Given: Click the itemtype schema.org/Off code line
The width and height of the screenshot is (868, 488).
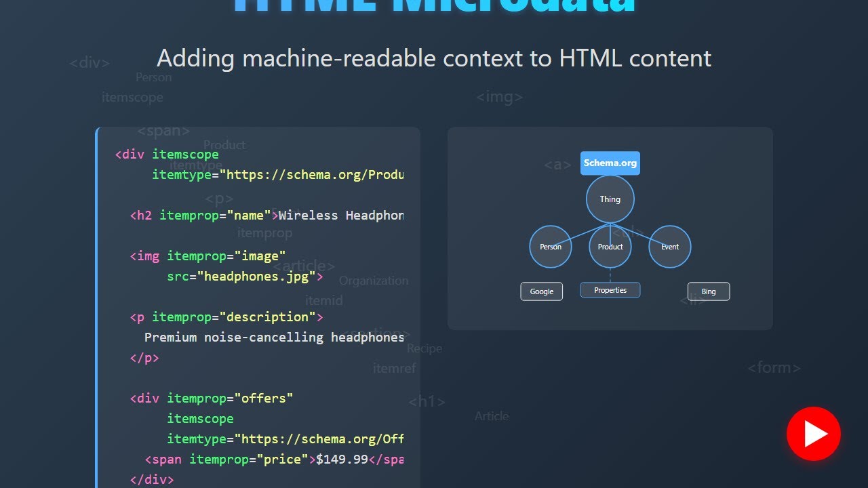Looking at the screenshot, I should tap(285, 439).
